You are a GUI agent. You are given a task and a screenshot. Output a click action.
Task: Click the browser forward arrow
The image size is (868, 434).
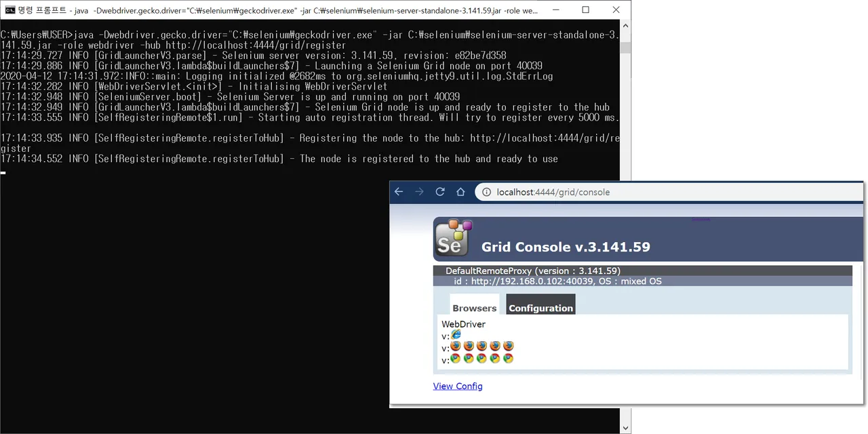[x=419, y=192]
